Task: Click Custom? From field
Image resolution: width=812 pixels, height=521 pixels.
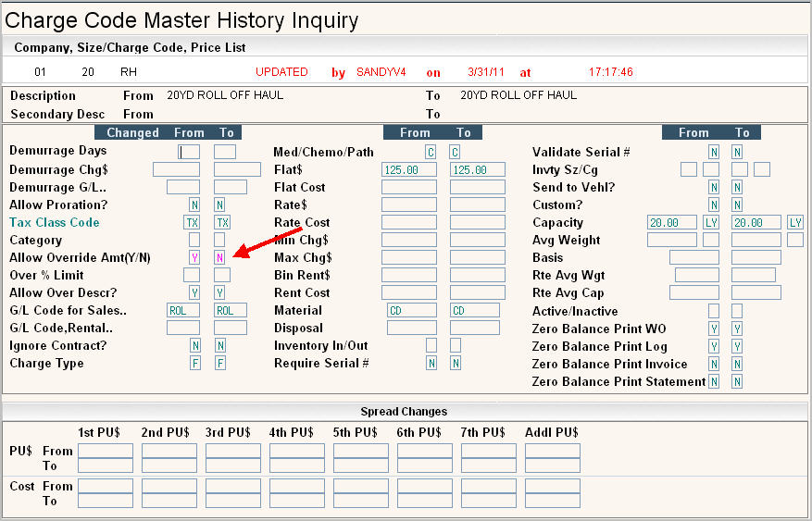Action: tap(714, 205)
